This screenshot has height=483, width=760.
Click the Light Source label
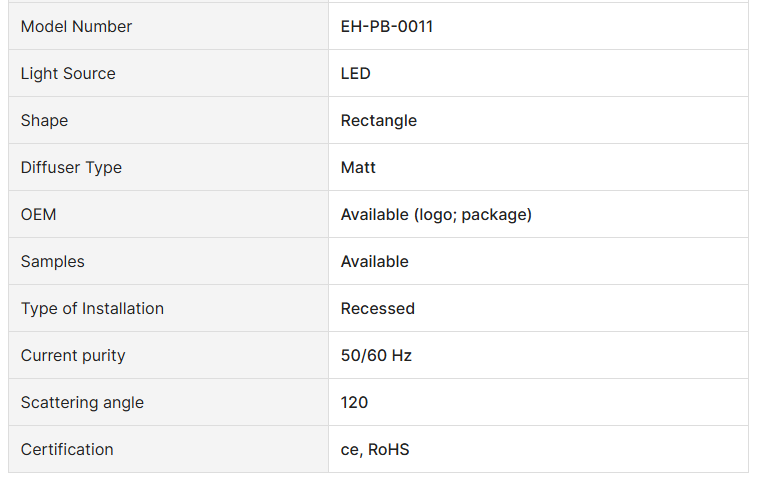point(68,74)
